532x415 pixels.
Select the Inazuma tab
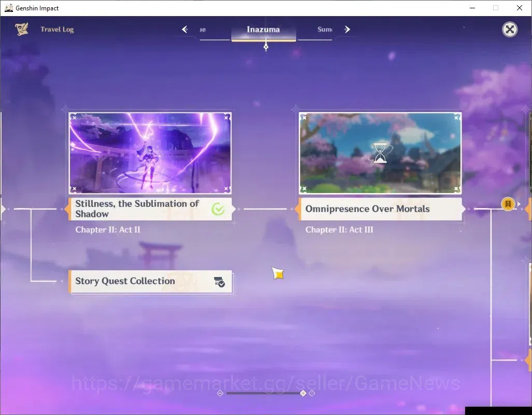click(263, 30)
